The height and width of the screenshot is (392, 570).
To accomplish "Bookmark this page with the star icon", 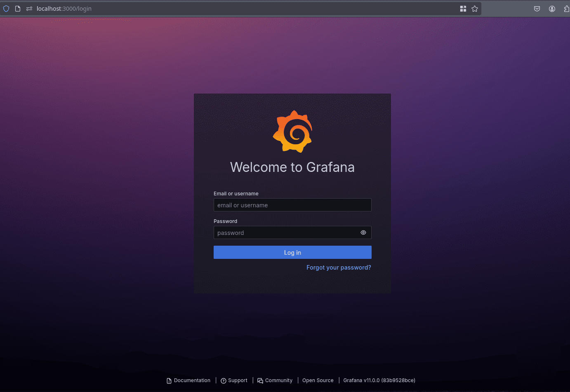I will tap(475, 9).
